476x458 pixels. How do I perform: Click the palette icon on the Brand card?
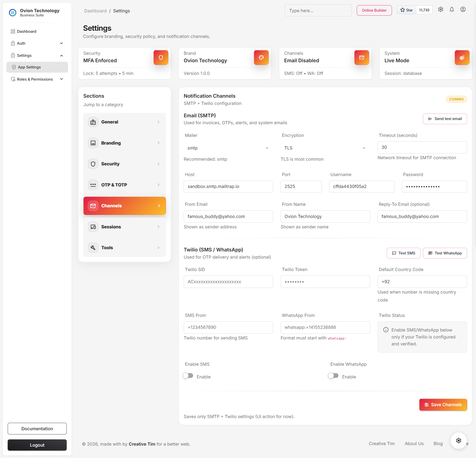[x=261, y=57]
